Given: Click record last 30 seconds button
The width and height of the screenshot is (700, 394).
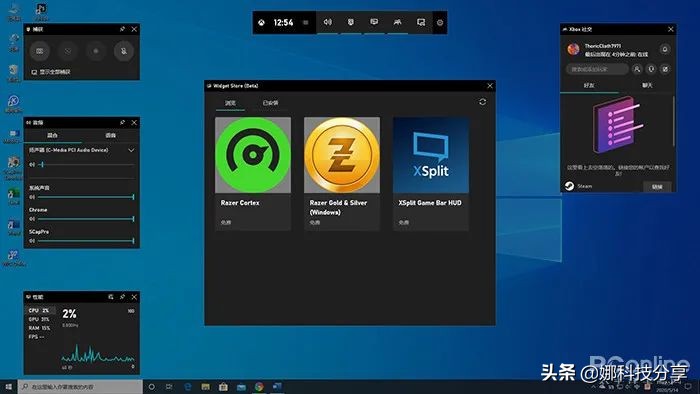Looking at the screenshot, I should pyautogui.click(x=67, y=51).
